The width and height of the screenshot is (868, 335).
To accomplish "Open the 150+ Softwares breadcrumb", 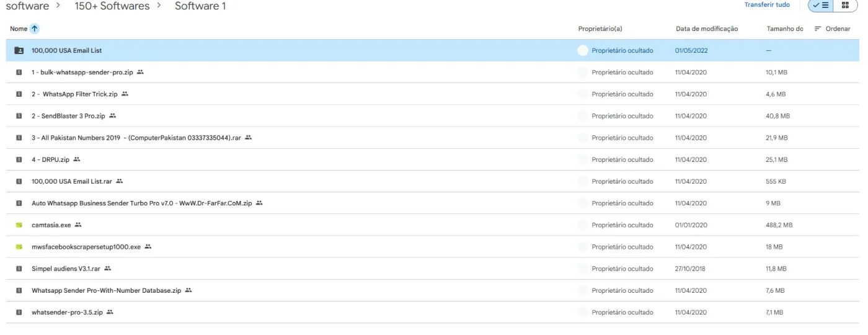I will pos(112,6).
